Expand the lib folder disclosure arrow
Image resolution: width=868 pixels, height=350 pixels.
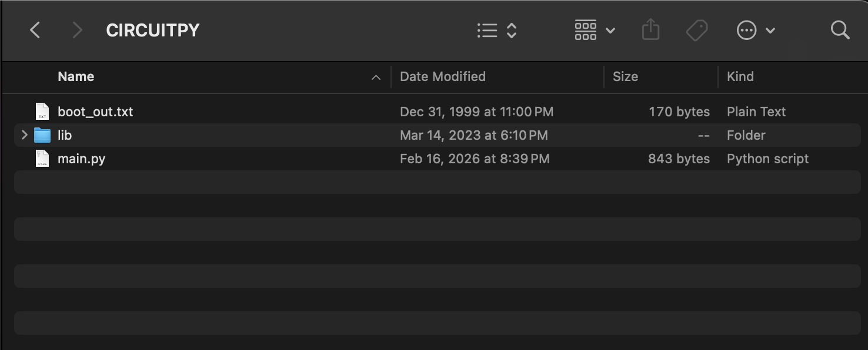[x=24, y=135]
